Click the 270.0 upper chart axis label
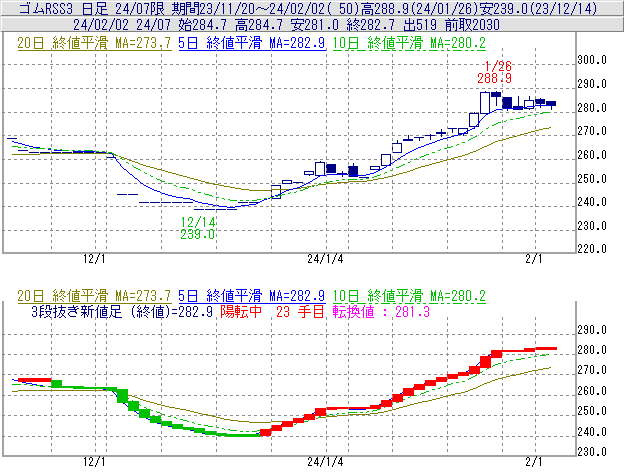 point(592,131)
